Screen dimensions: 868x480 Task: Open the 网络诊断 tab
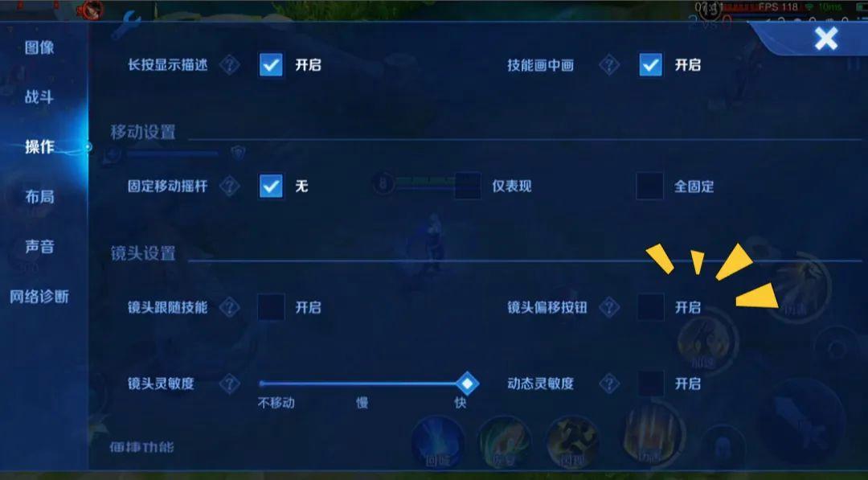click(x=39, y=297)
